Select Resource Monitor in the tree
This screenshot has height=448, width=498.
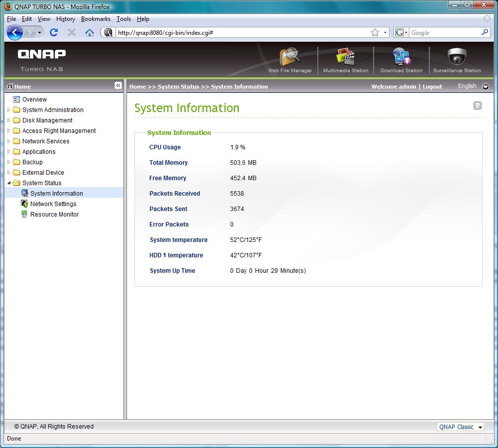(x=54, y=215)
